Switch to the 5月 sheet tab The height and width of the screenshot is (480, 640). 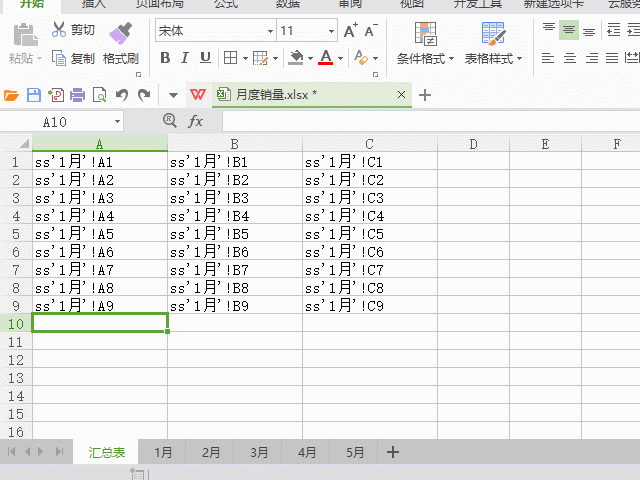(355, 452)
